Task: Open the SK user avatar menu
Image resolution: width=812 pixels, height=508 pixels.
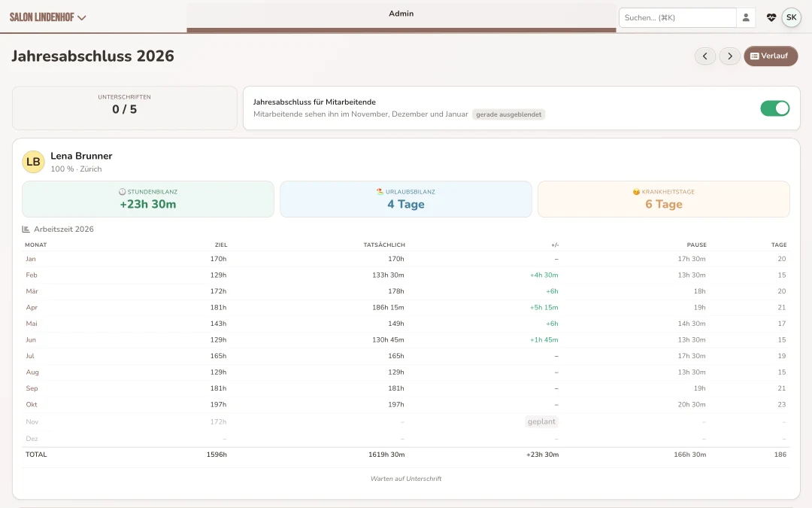Action: point(791,17)
